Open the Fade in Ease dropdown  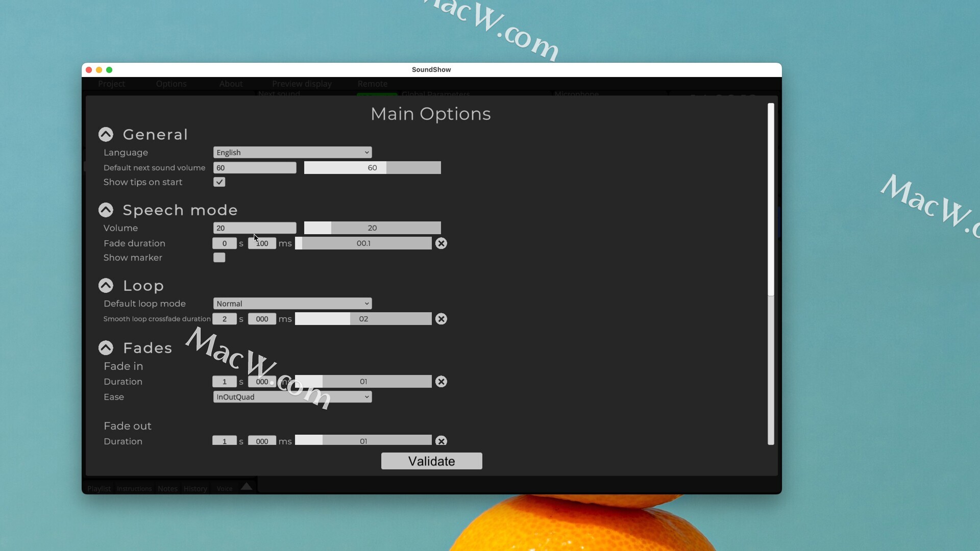292,396
